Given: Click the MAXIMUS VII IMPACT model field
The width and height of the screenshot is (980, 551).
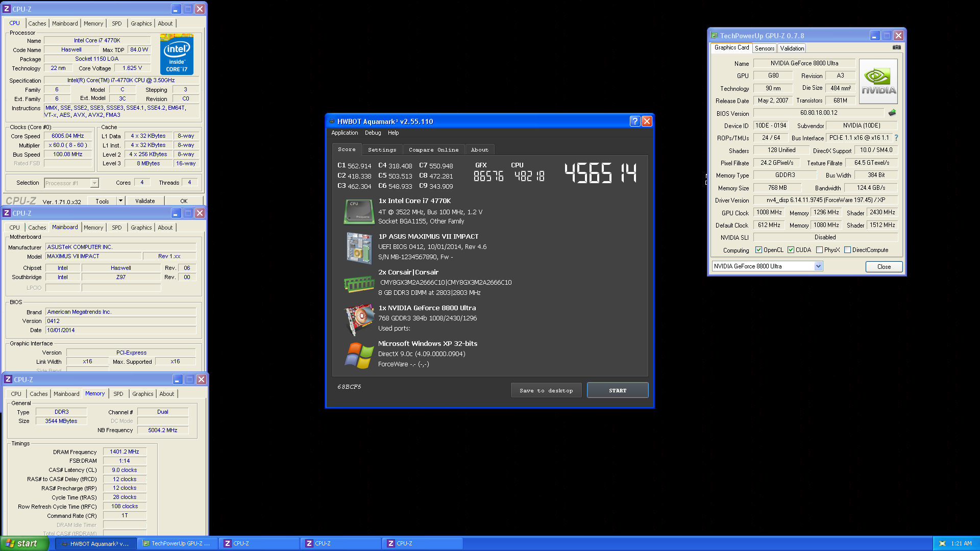Looking at the screenshot, I should (x=94, y=256).
